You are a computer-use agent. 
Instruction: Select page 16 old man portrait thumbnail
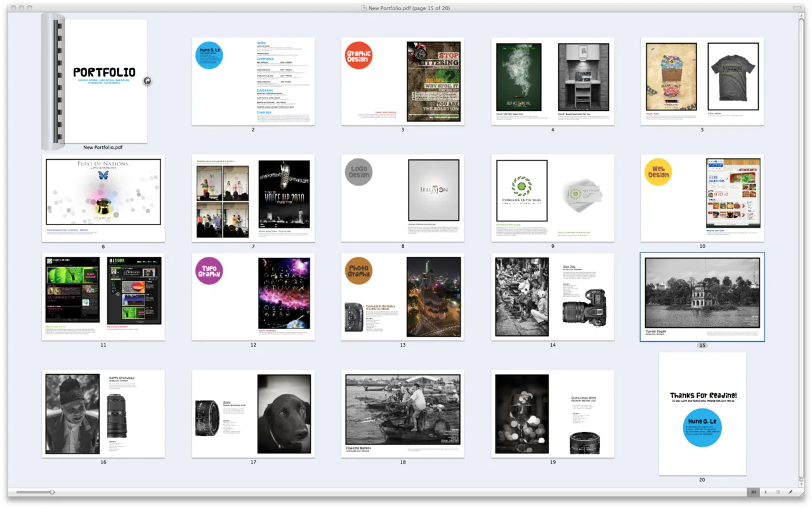click(x=103, y=414)
